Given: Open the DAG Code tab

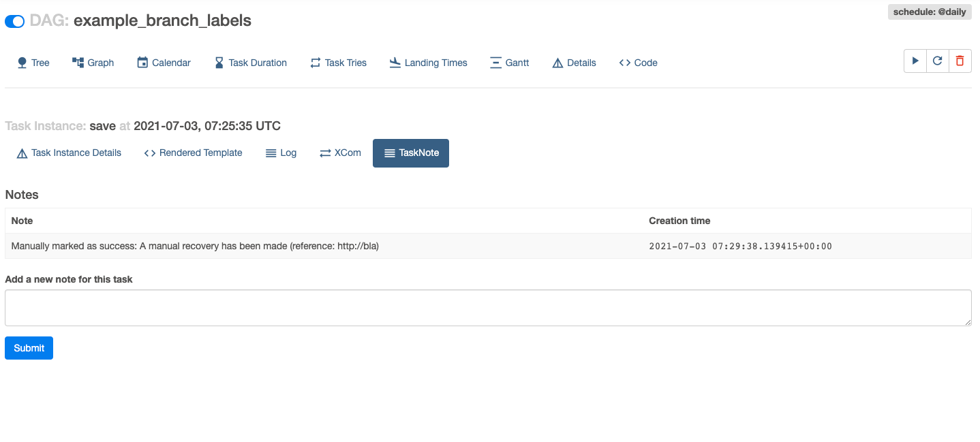Looking at the screenshot, I should pyautogui.click(x=638, y=63).
